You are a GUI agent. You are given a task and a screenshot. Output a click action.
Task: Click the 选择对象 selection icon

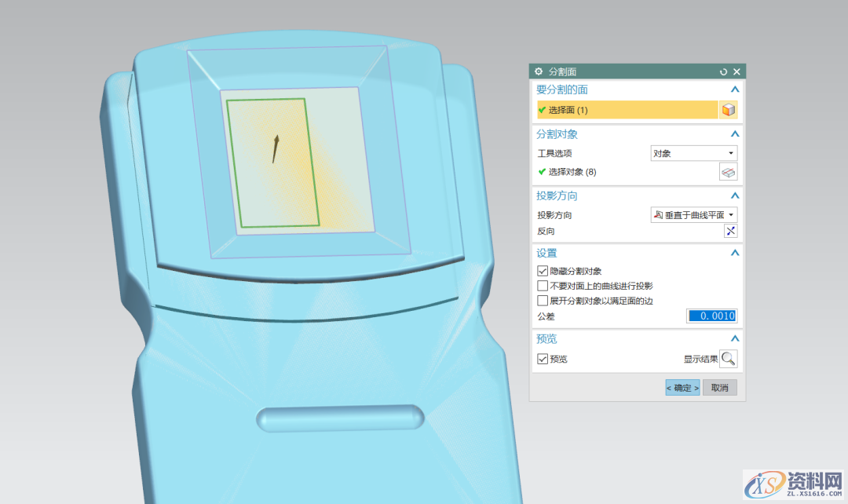pos(728,171)
